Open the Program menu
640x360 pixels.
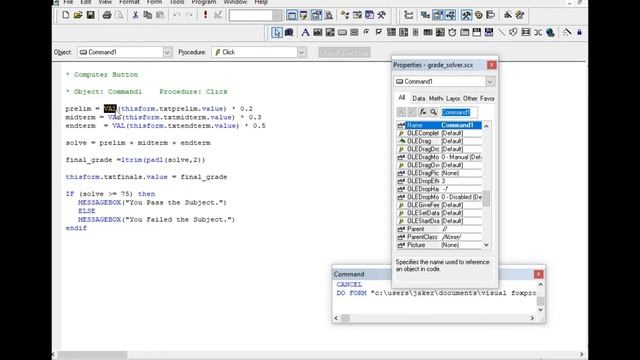(204, 2)
